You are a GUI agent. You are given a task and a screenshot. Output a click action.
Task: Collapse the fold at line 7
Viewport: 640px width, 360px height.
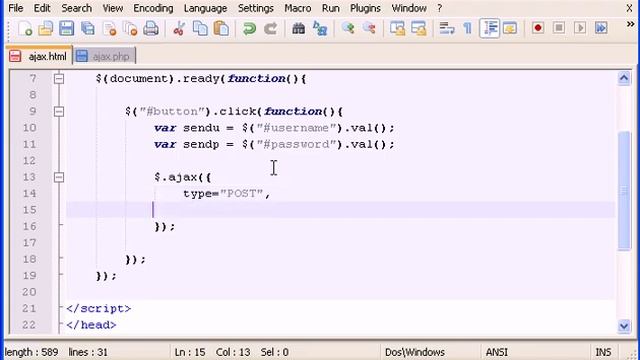coord(59,78)
